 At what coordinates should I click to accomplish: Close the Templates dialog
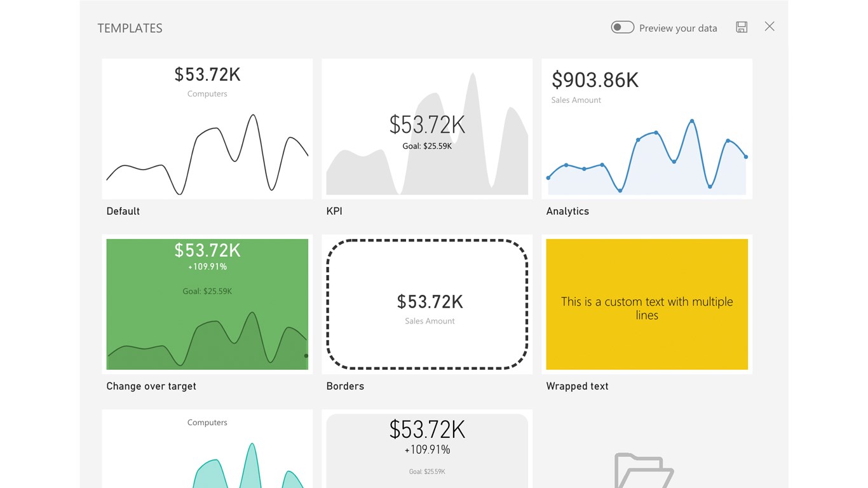pyautogui.click(x=770, y=27)
